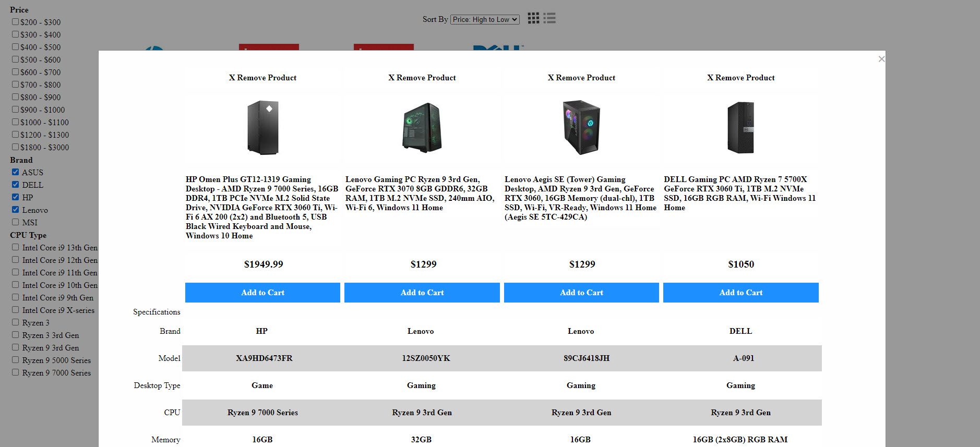This screenshot has height=447, width=980.
Task: Check the $200 - $300 price filter
Action: (x=16, y=22)
